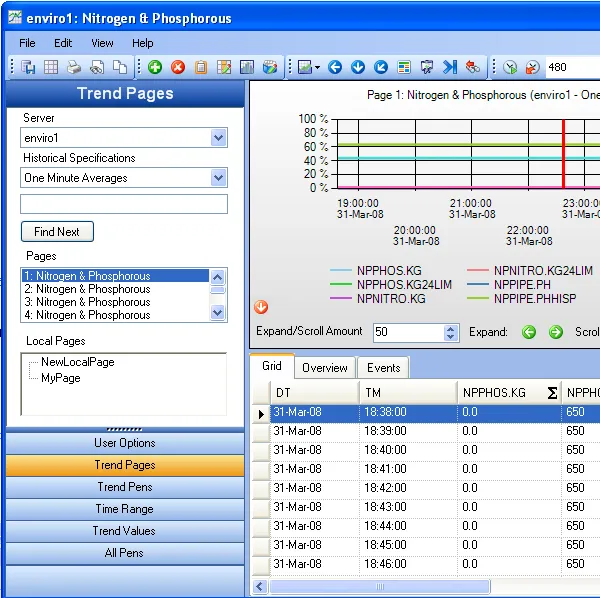Click the blue left arrow toolbar icon
600x598 pixels.
(x=335, y=67)
